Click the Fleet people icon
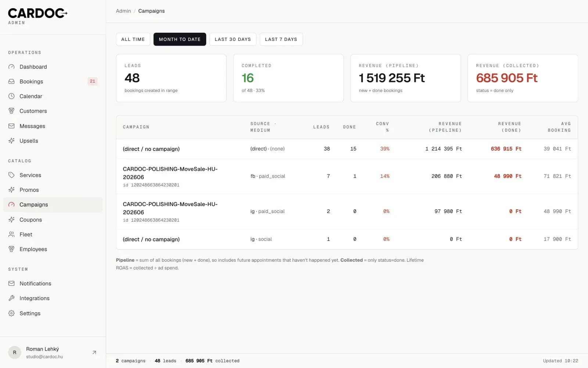Screen dimensions: 588x368 [11, 234]
